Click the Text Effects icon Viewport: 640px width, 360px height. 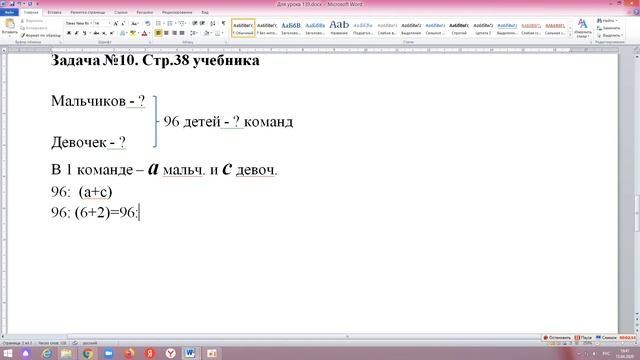point(122,33)
